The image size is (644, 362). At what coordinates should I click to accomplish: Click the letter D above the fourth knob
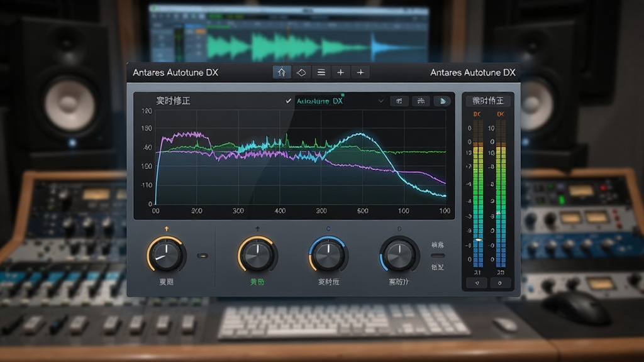point(399,229)
